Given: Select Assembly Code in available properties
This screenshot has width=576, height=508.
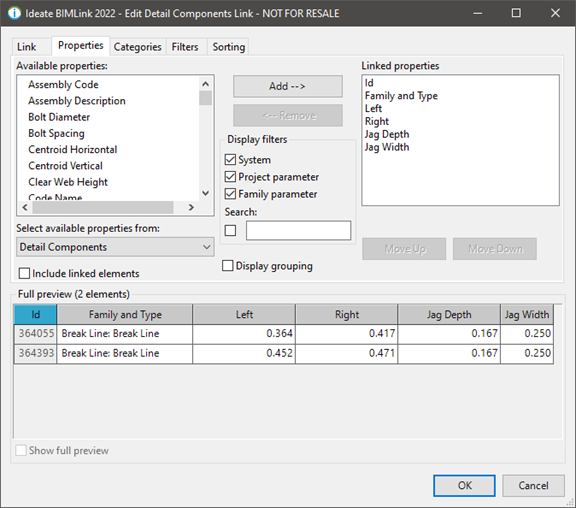Looking at the screenshot, I should (63, 84).
